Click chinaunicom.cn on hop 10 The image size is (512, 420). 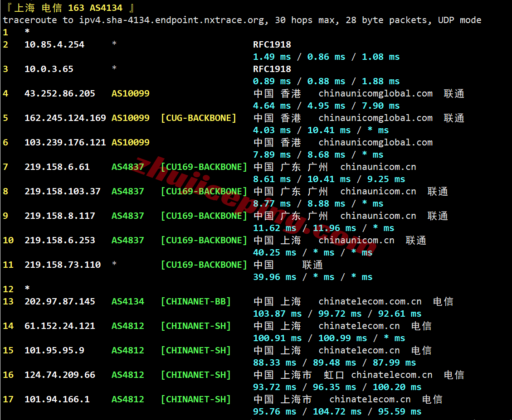pos(356,241)
